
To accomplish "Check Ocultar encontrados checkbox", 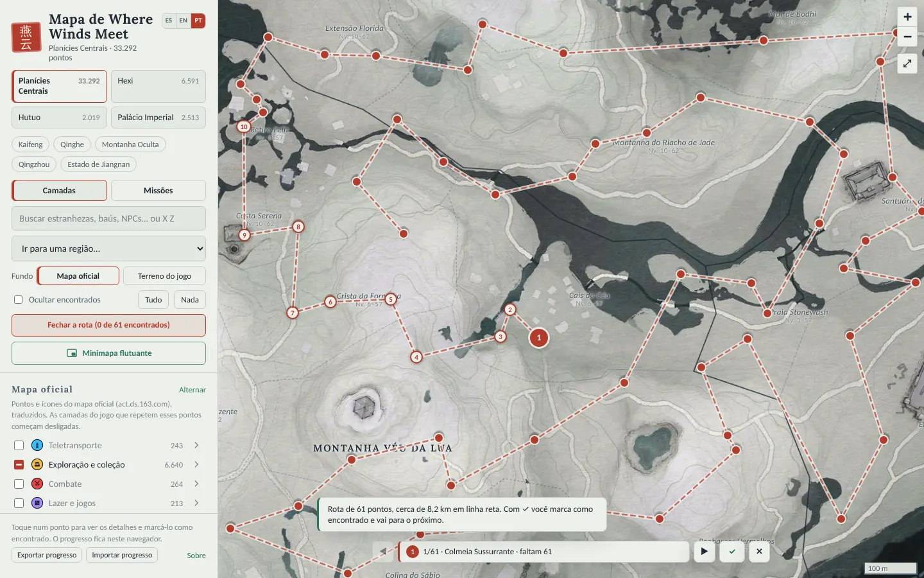I will [x=19, y=300].
